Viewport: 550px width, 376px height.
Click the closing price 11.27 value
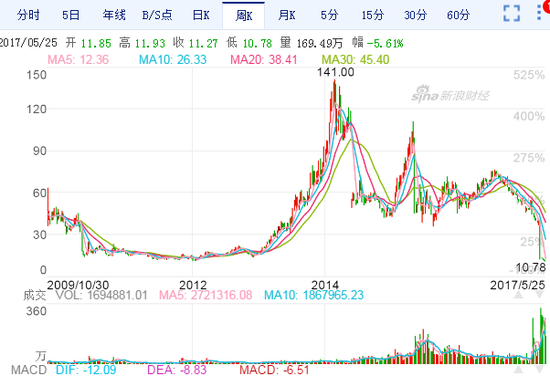(x=203, y=43)
